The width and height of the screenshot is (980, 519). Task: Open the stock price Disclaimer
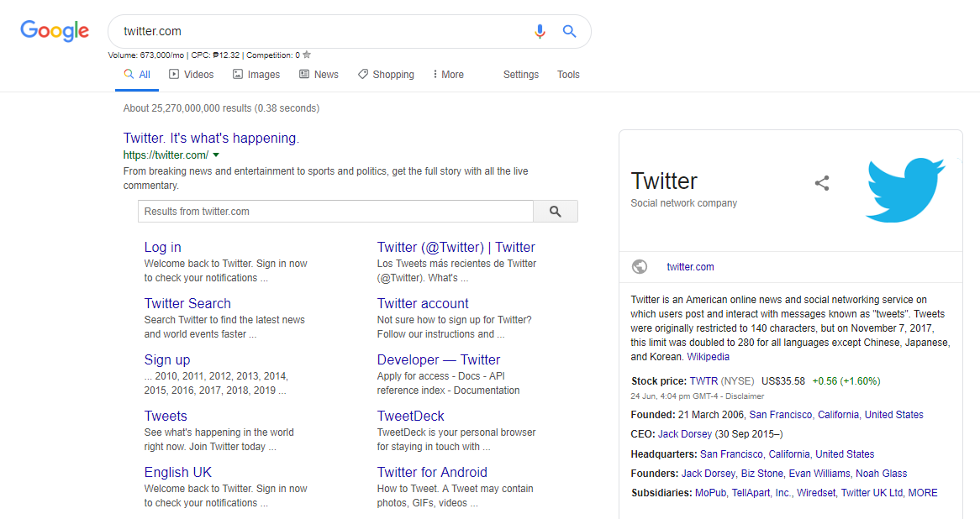[745, 396]
